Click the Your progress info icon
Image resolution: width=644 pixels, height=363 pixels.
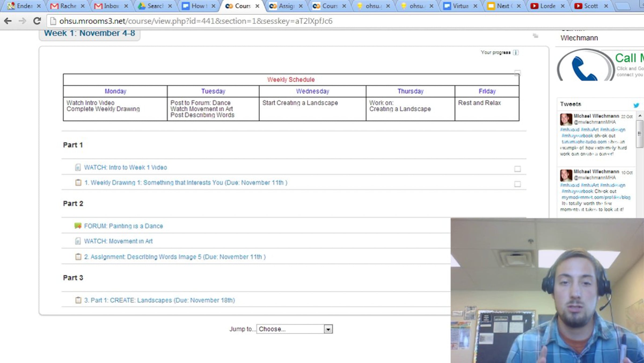pyautogui.click(x=516, y=53)
